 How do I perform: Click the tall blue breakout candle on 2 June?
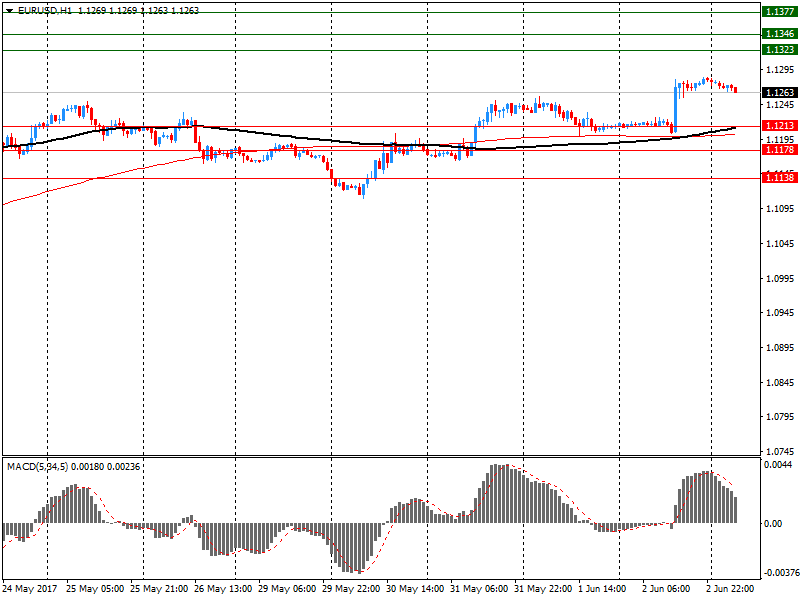coord(676,106)
